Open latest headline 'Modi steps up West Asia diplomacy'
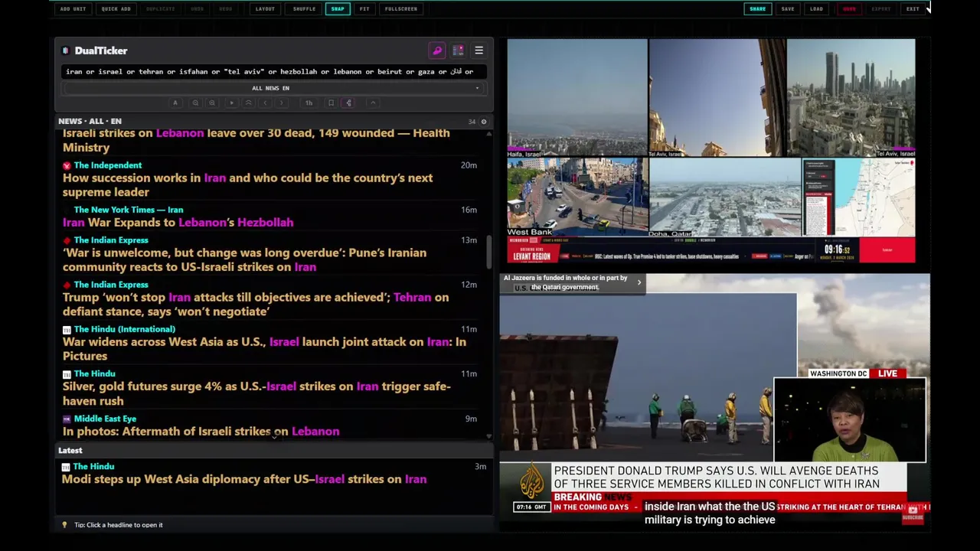This screenshot has height=551, width=980. (x=244, y=479)
